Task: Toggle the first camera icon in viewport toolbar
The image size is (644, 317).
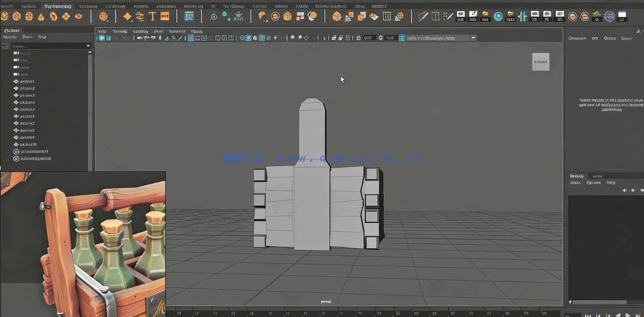Action: (x=101, y=38)
